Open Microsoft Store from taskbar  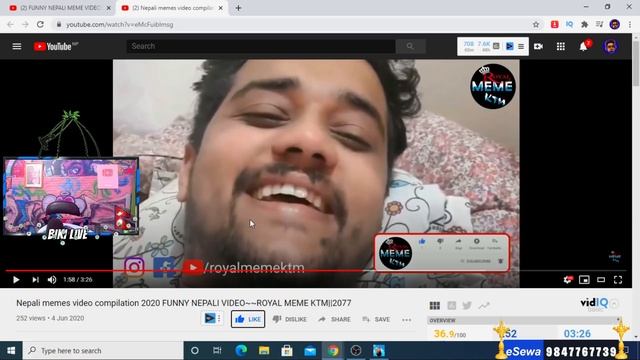(287, 351)
